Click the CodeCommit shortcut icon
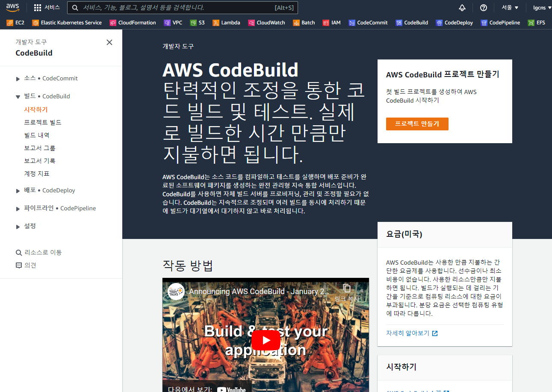The image size is (552, 392). point(352,23)
